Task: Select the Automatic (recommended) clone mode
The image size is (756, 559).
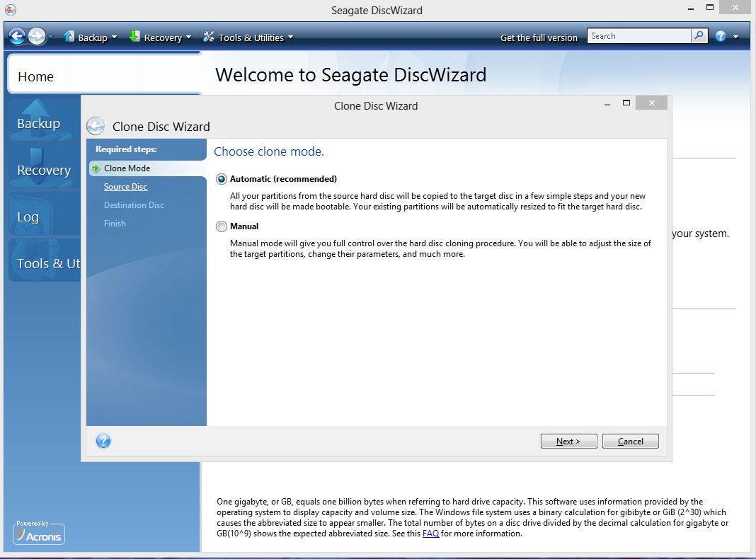Action: point(222,180)
